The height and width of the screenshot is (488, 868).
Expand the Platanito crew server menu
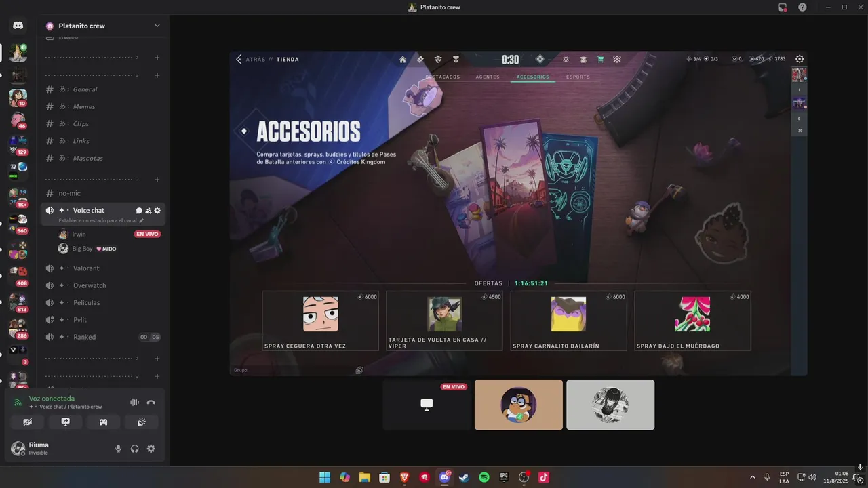point(157,26)
